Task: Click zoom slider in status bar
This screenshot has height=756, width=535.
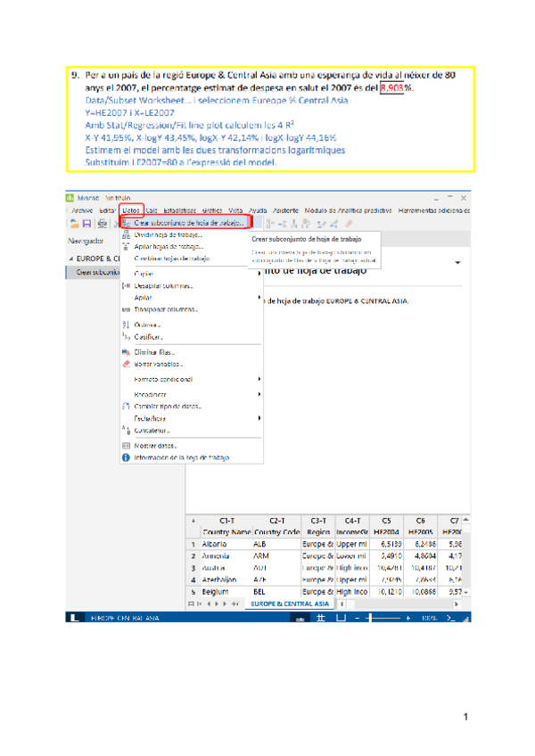Action: 384,618
